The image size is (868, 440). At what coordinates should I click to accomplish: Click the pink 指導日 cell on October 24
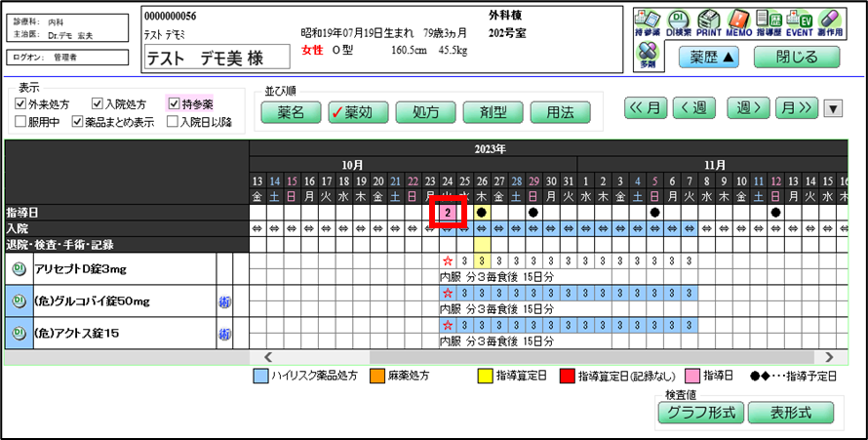(448, 212)
